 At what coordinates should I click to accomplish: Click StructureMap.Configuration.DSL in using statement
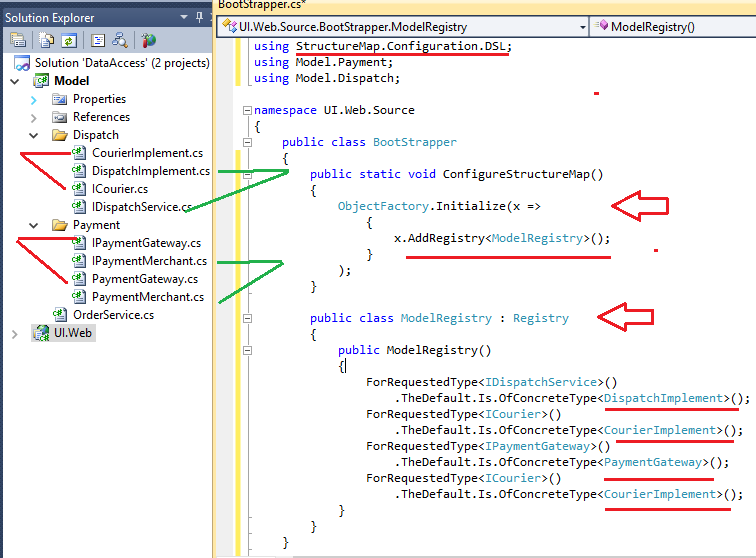point(401,46)
